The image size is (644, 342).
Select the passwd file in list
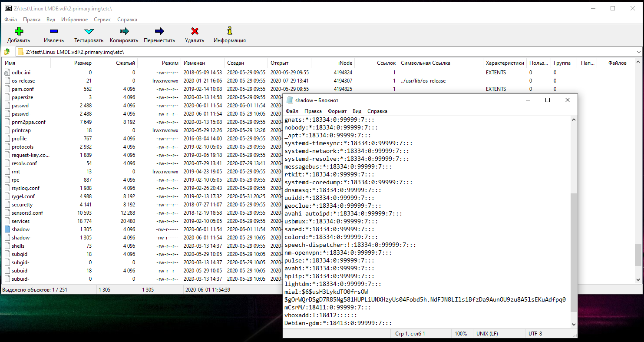click(20, 106)
